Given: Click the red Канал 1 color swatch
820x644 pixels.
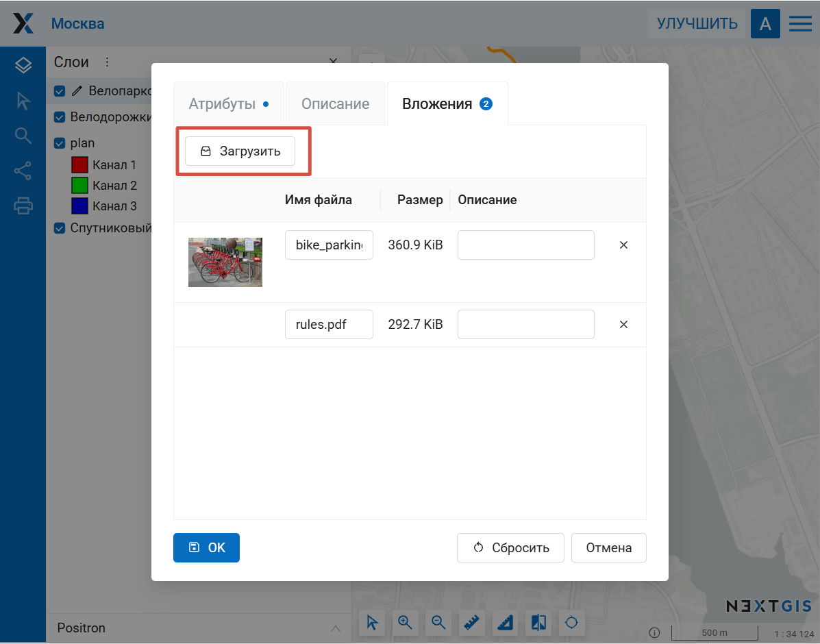Looking at the screenshot, I should tap(80, 165).
